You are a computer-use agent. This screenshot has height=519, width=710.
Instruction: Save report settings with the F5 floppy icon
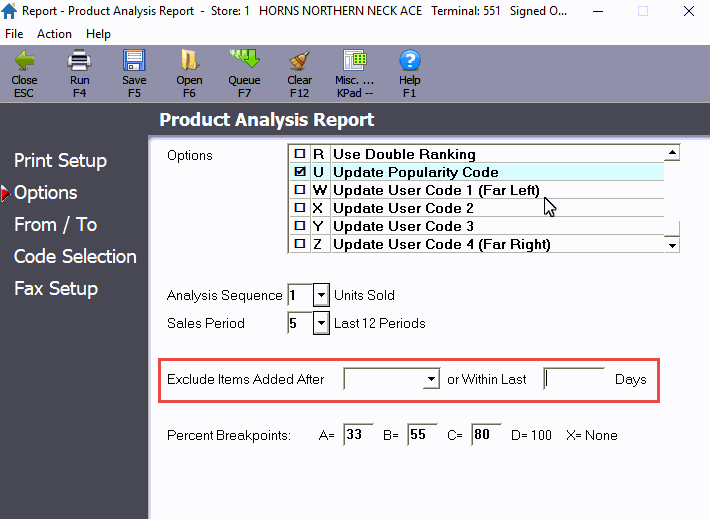click(x=134, y=60)
